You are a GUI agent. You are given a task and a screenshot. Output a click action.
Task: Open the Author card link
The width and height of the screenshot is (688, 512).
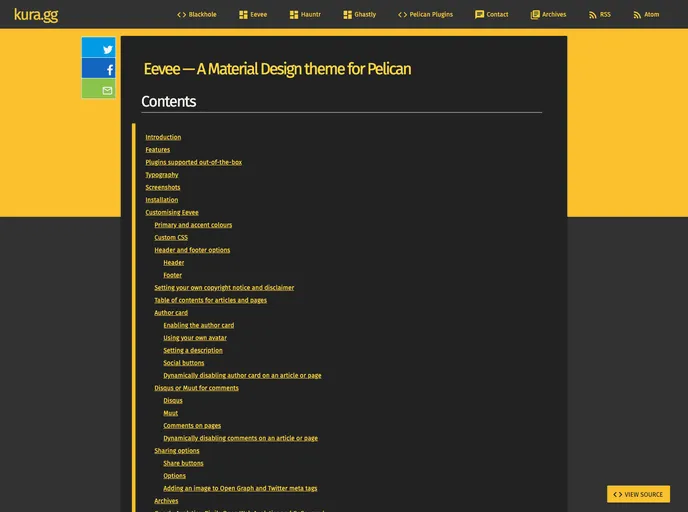171,312
